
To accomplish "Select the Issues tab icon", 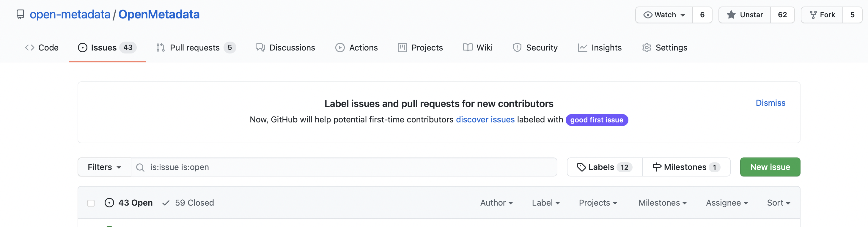I will click(83, 48).
